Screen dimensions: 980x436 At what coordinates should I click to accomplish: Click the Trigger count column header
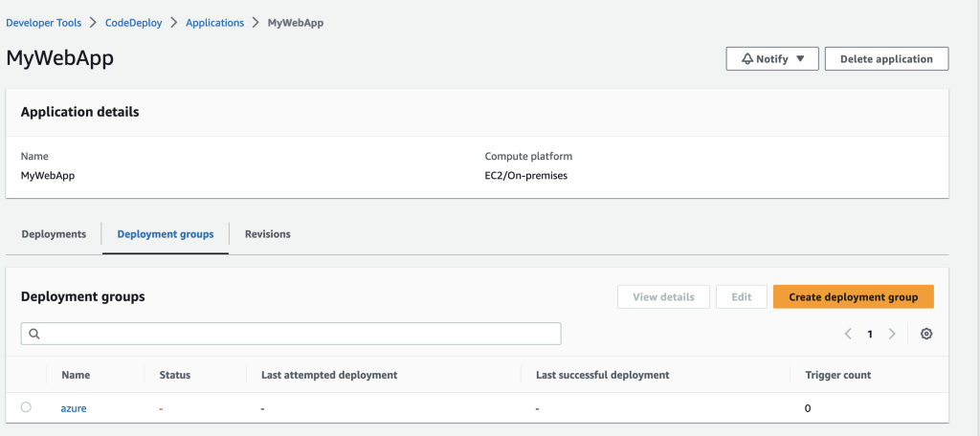point(838,375)
